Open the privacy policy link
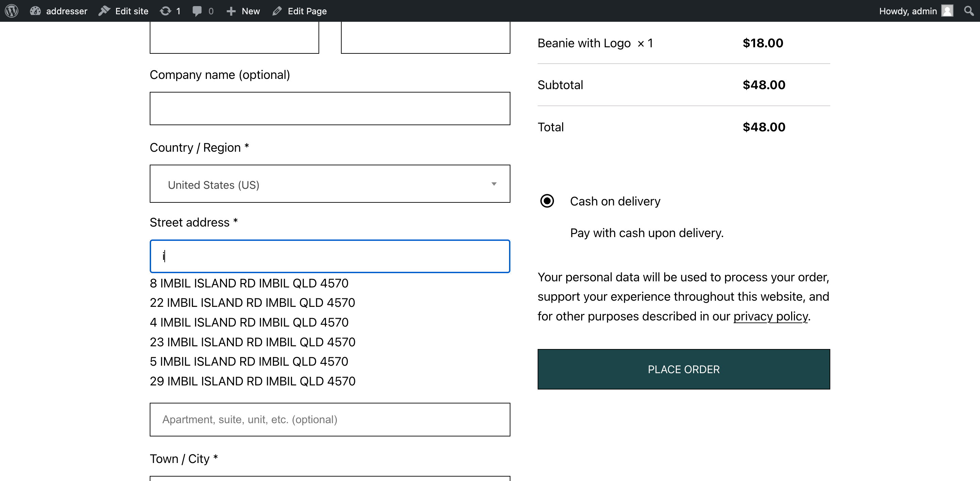This screenshot has height=481, width=980. 770,316
